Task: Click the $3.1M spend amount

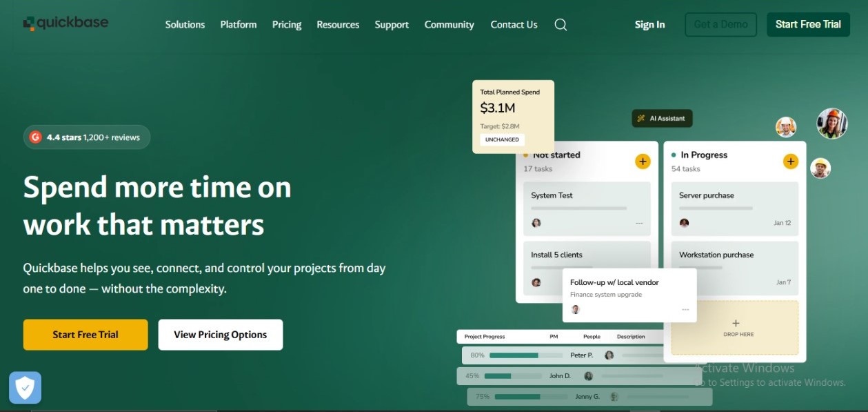Action: (498, 108)
